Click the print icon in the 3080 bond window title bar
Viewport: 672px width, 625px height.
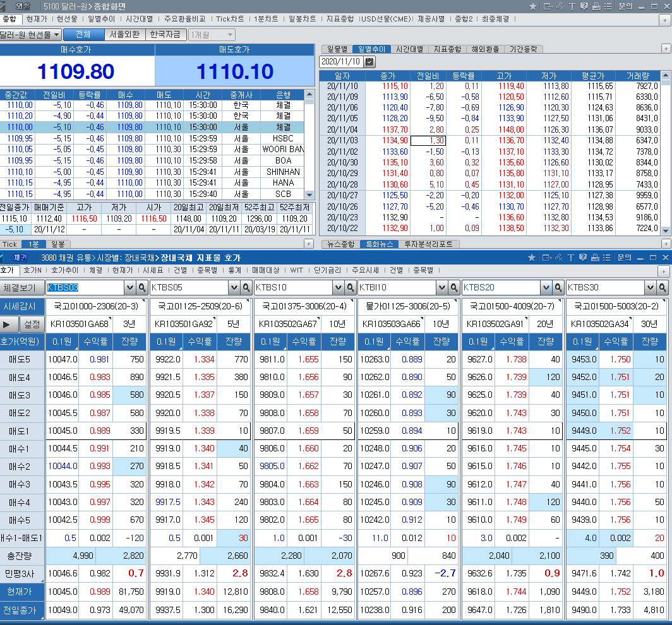pyautogui.click(x=595, y=258)
